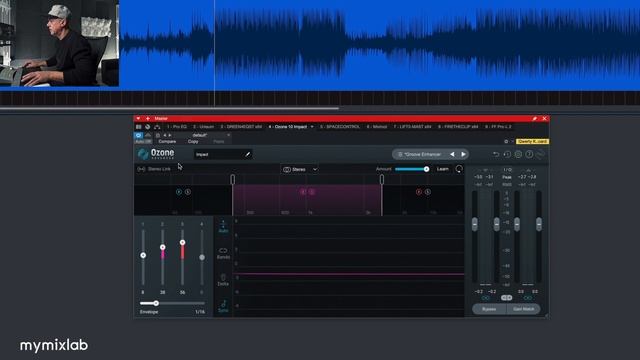This screenshot has width=640, height=360.
Task: Click the routing view icon in insert toolbar
Action: 157,127
